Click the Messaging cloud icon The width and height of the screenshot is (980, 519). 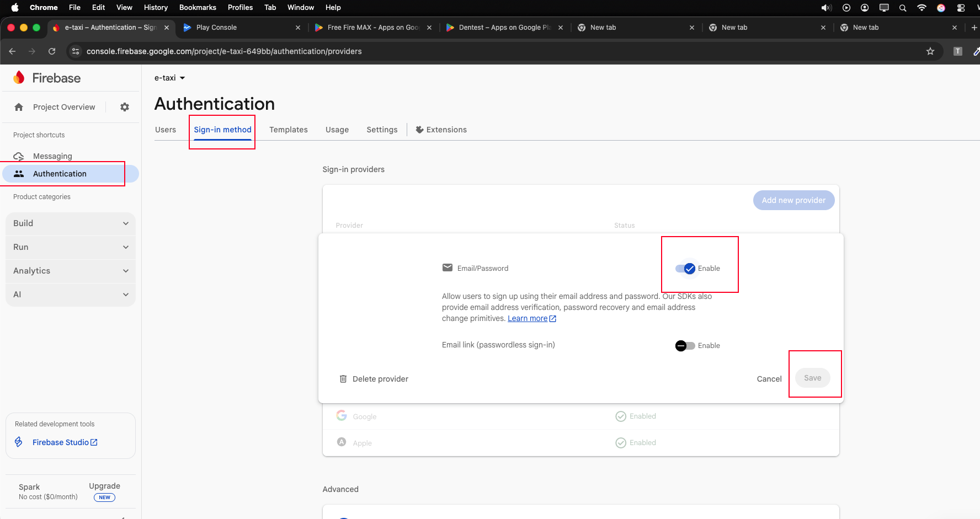point(19,156)
